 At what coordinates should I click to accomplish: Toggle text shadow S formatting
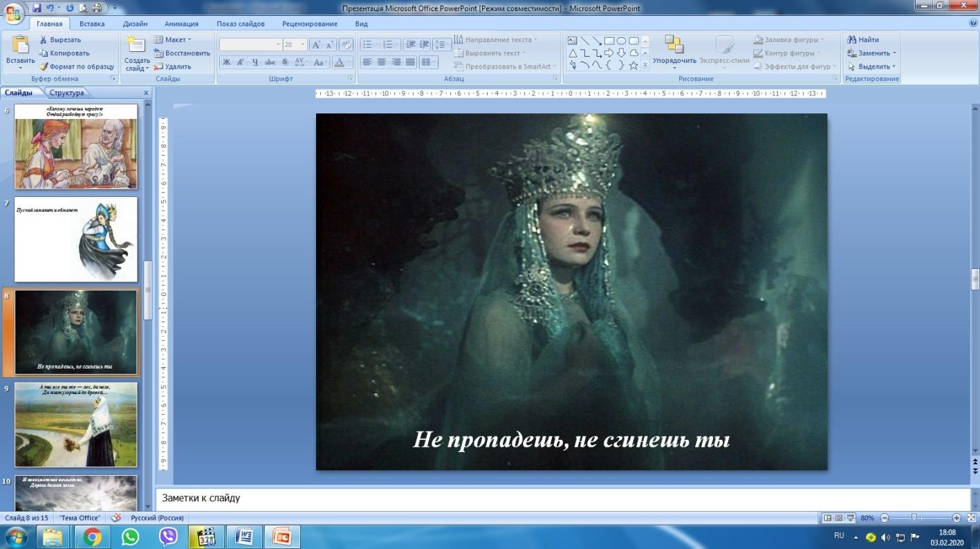pos(284,62)
